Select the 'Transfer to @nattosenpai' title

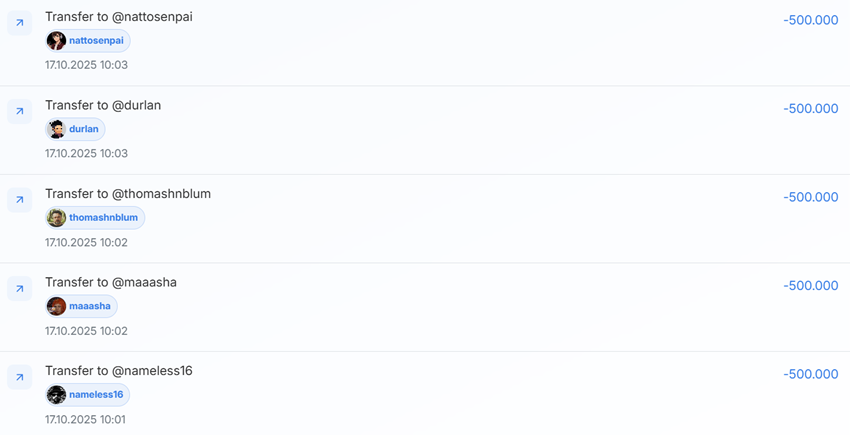click(118, 17)
